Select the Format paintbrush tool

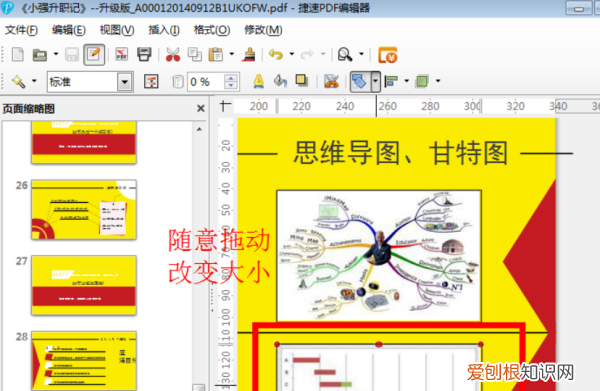point(249,55)
